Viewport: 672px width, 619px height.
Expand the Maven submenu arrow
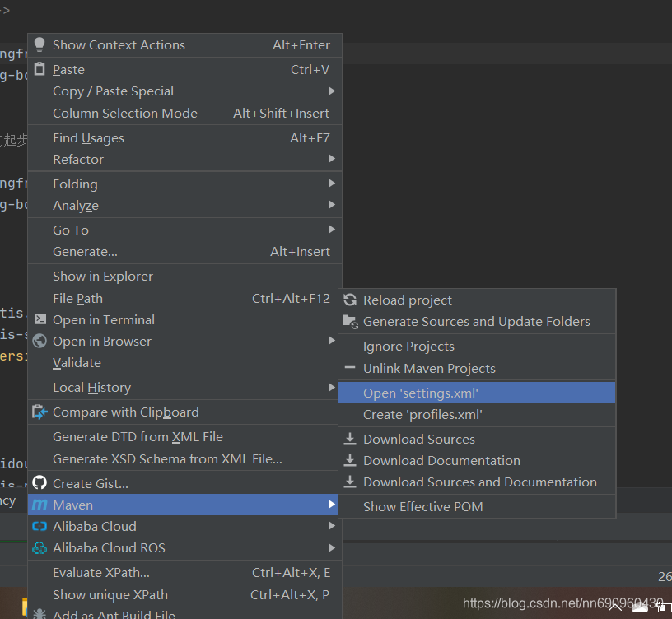point(332,505)
